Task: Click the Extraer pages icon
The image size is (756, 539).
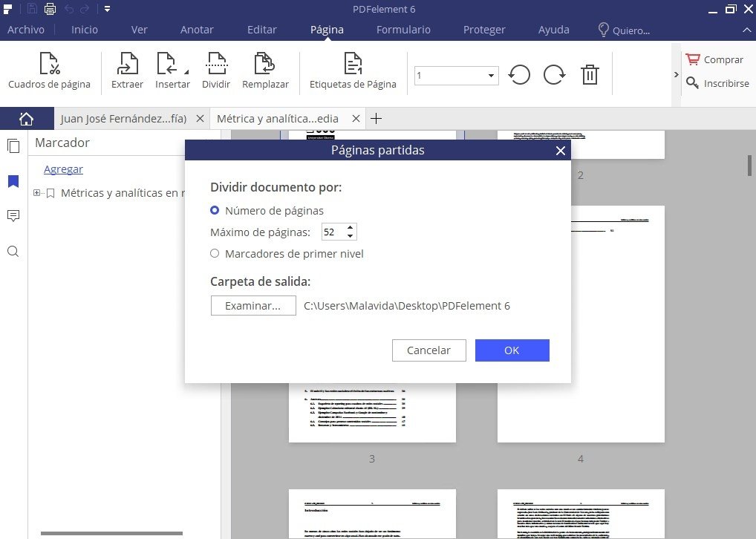Action: click(x=127, y=64)
